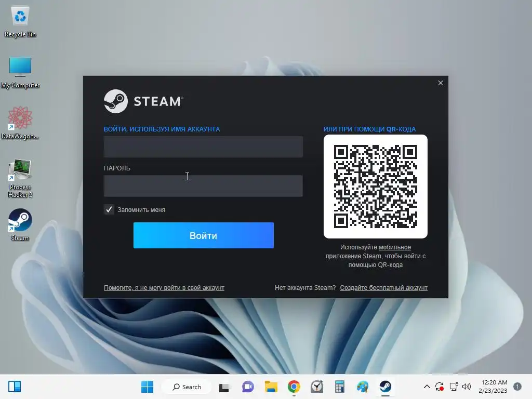Open File Explorer from the taskbar

pyautogui.click(x=271, y=387)
